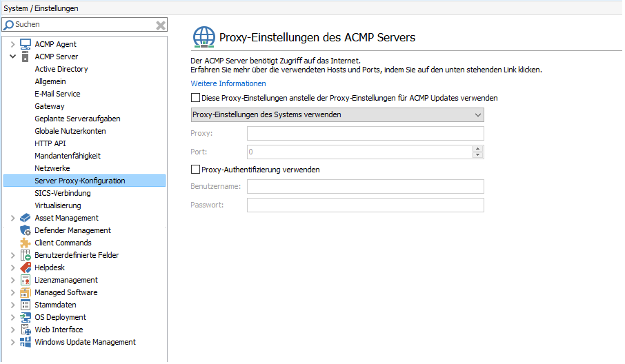
Task: Select the Defender Management label
Action: point(72,230)
